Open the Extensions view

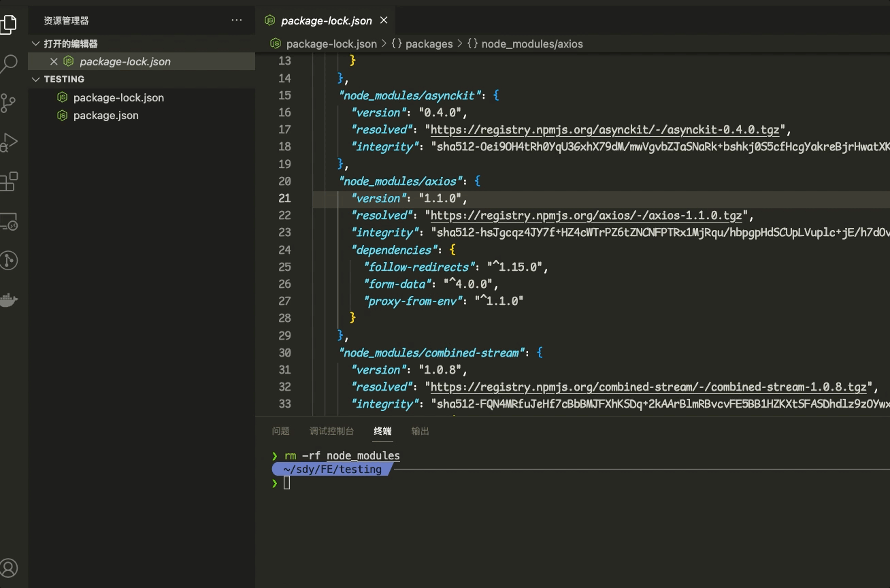tap(8, 182)
